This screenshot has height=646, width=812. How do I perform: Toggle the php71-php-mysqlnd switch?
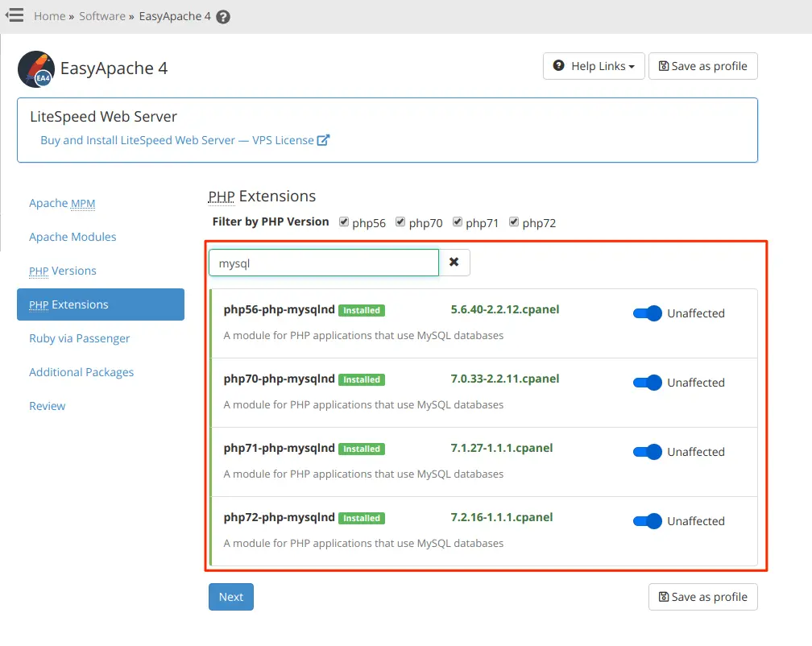pos(646,452)
